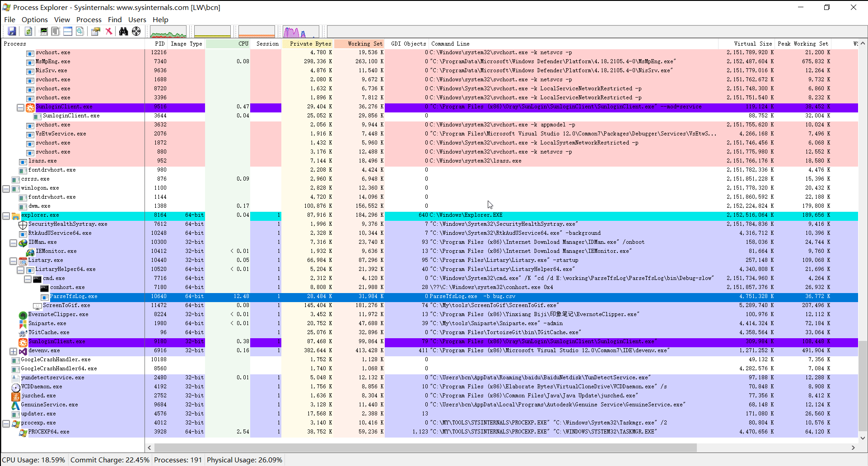Open the File menu
The image size is (868, 466).
(x=9, y=19)
